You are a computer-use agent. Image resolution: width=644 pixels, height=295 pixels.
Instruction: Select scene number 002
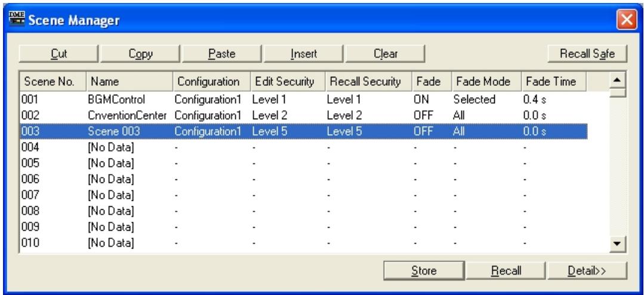pyautogui.click(x=30, y=116)
